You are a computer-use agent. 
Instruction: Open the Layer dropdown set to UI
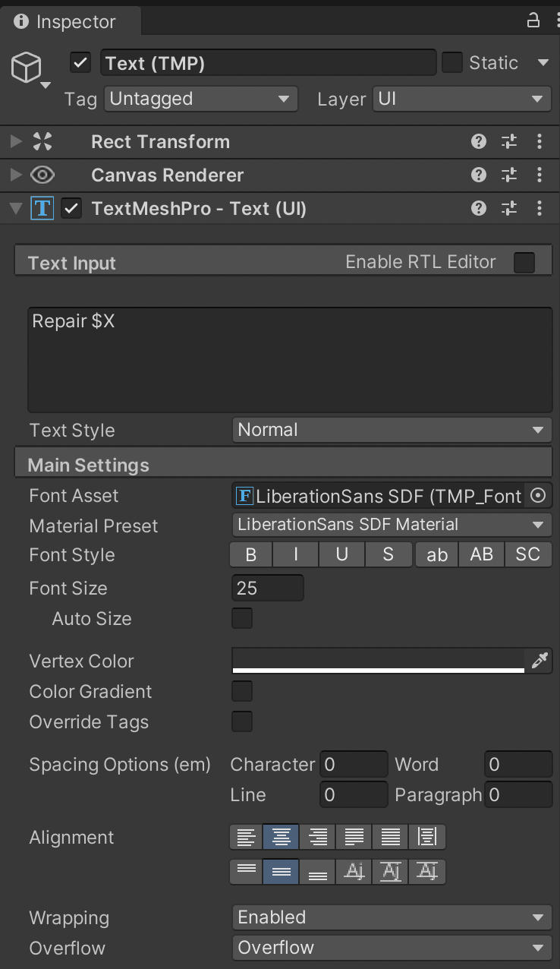coord(461,99)
